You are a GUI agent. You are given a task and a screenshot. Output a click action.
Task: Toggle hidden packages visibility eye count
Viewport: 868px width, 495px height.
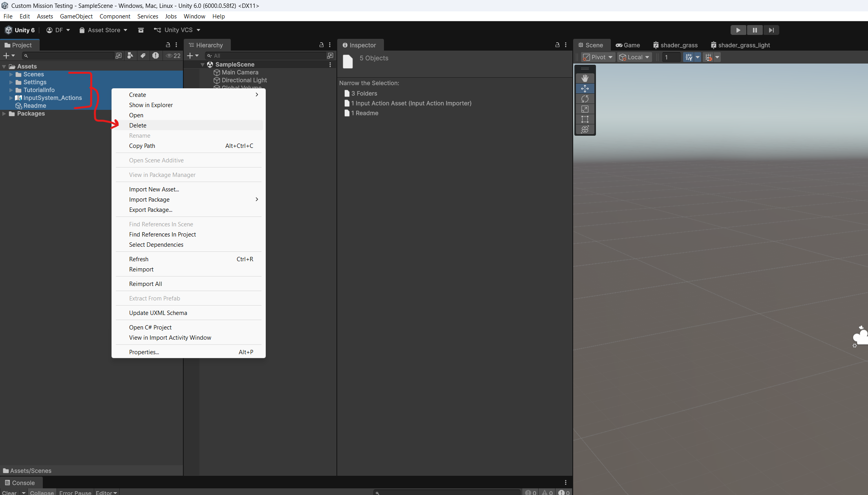[x=173, y=56]
